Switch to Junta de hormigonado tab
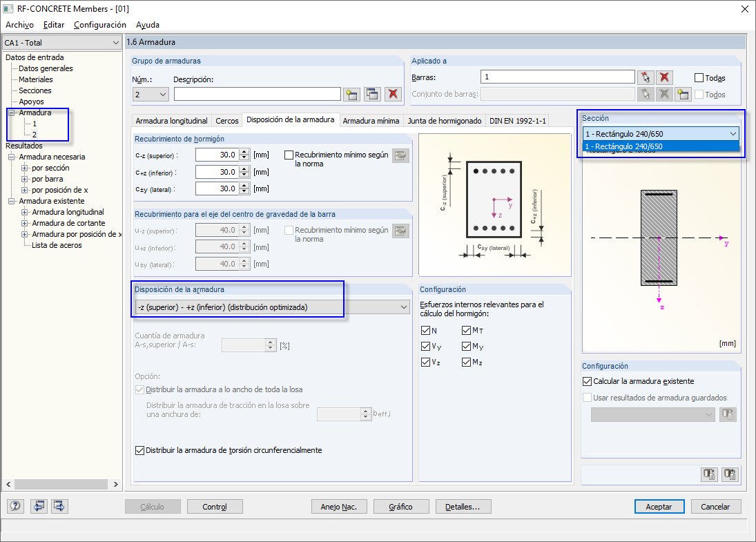The image size is (756, 542). click(445, 121)
